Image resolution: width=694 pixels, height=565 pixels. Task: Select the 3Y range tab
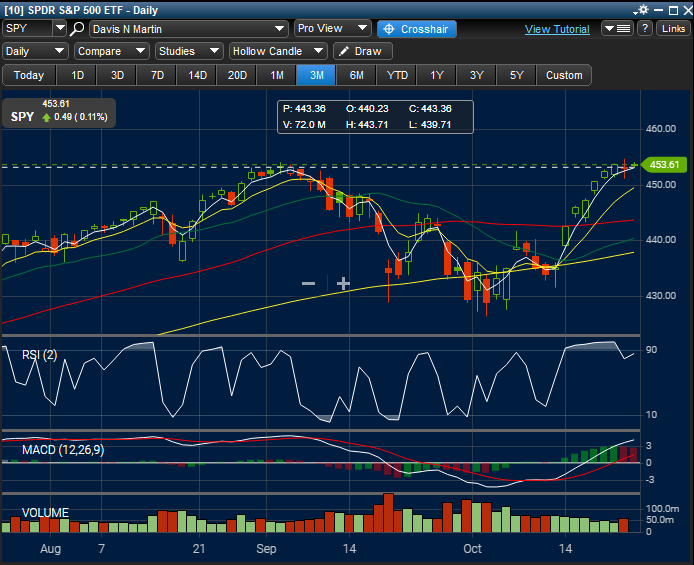coord(477,75)
